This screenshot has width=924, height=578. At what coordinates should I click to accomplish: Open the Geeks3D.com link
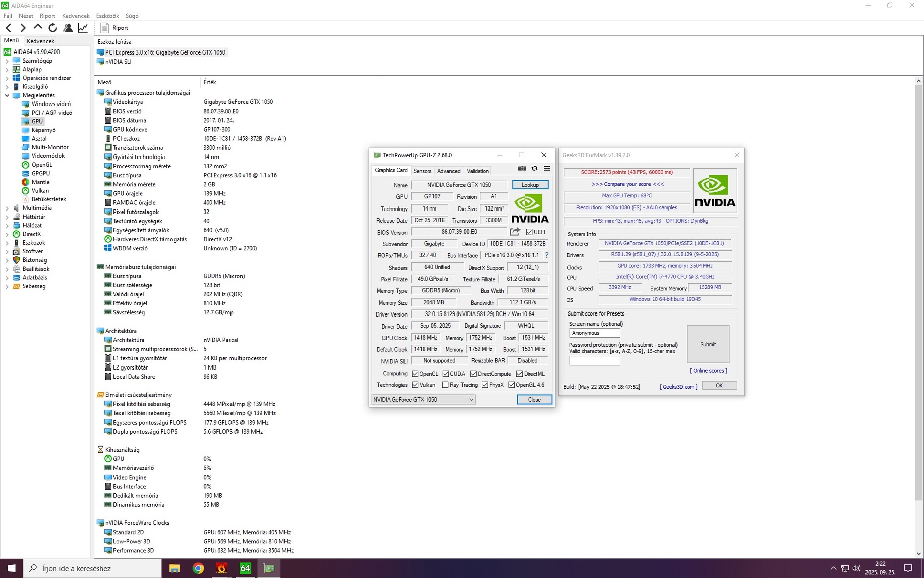tap(678, 387)
